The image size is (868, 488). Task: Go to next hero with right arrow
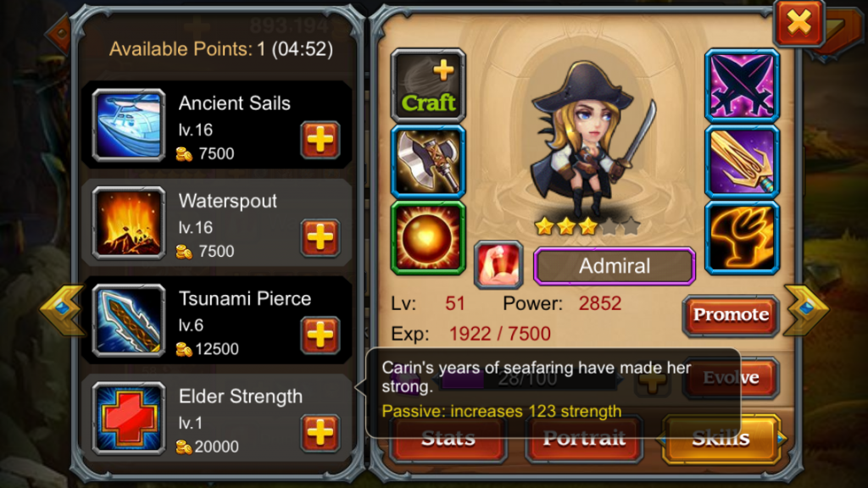click(806, 310)
